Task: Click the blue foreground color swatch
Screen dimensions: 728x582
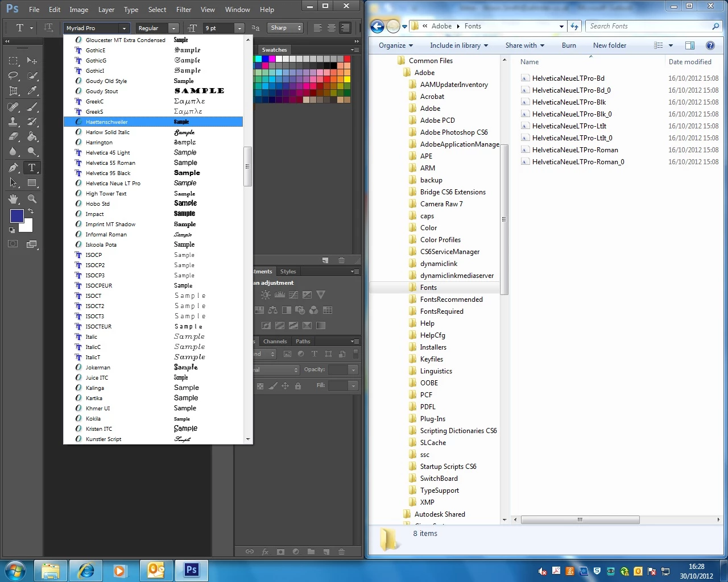Action: click(x=17, y=216)
